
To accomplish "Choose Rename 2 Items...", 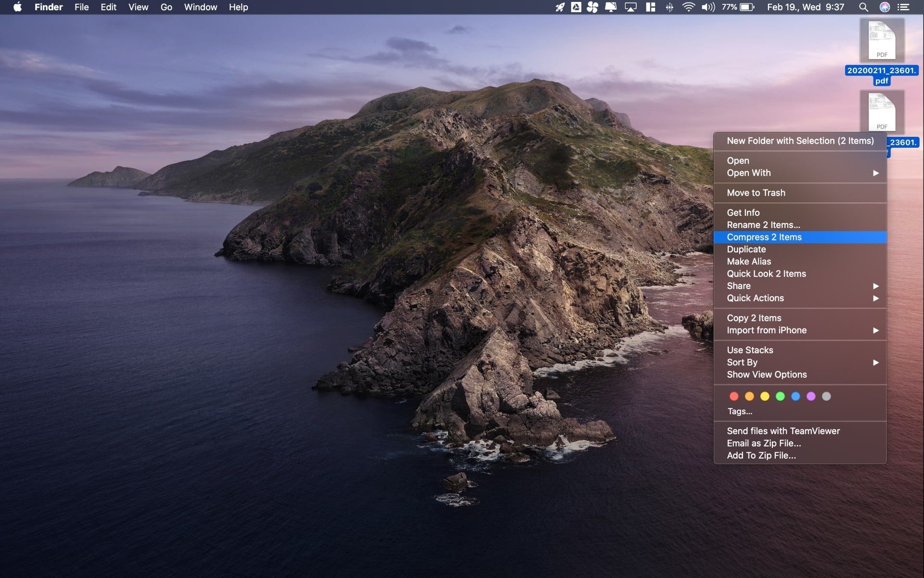I will coord(800,225).
